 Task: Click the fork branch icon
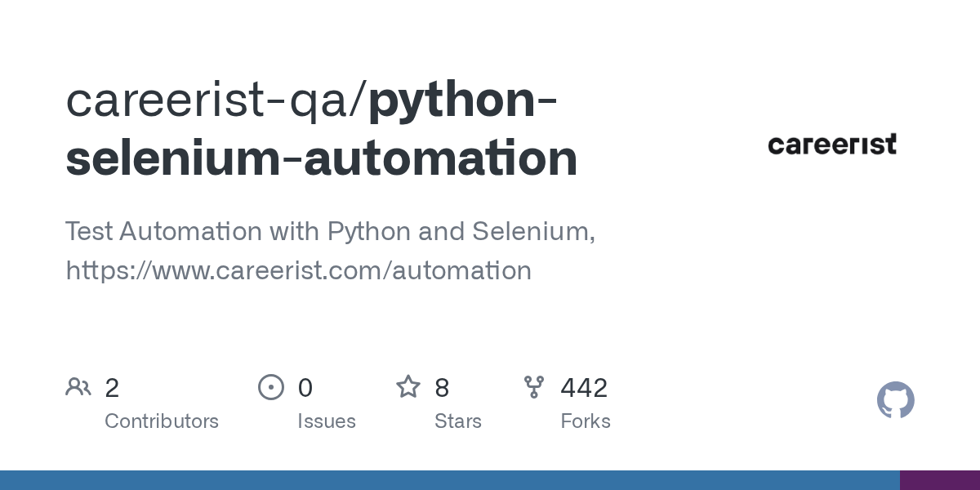pos(534,387)
